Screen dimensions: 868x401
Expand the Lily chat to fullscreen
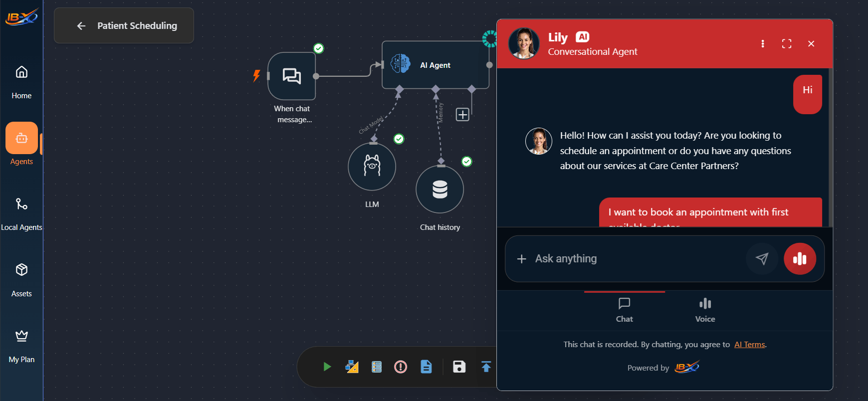(x=787, y=44)
